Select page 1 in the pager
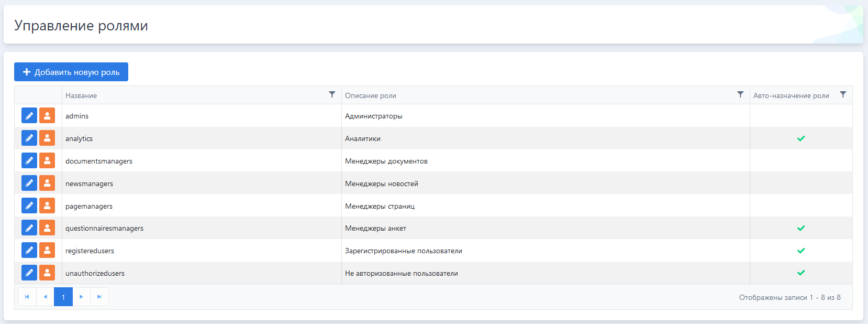Screen dimensions: 868x324 (x=63, y=297)
